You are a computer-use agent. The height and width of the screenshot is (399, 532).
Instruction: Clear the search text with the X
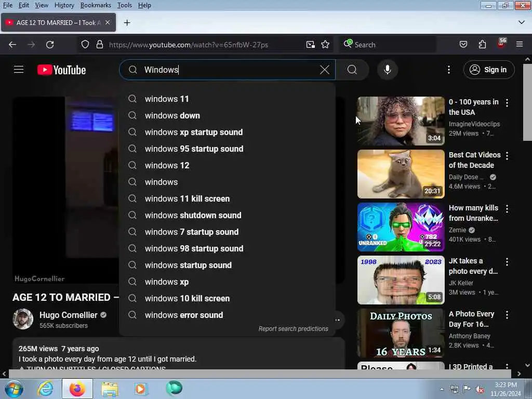[x=325, y=70]
